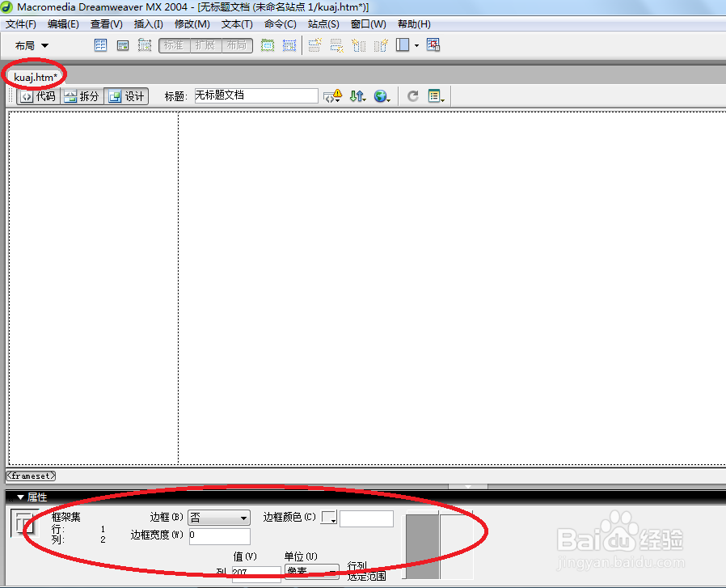
Task: Open the 单位(U) units dropdown
Action: click(x=311, y=571)
